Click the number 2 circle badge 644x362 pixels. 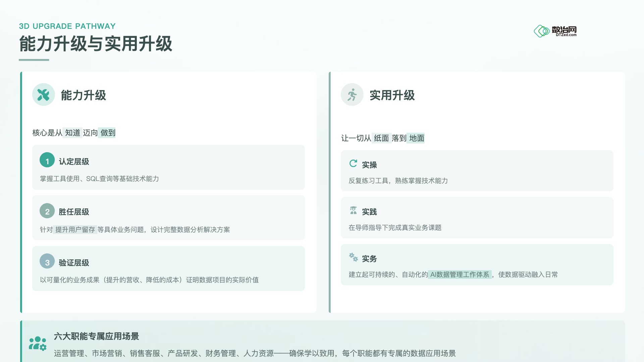coord(47,211)
